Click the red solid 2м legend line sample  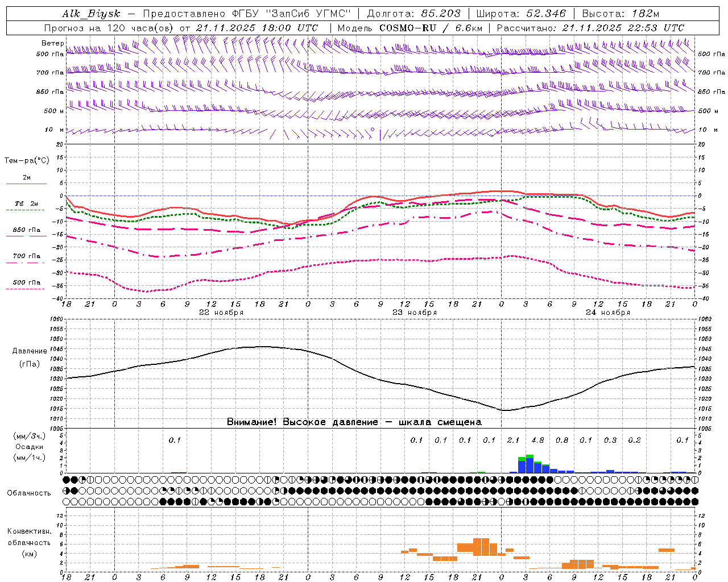(x=26, y=184)
